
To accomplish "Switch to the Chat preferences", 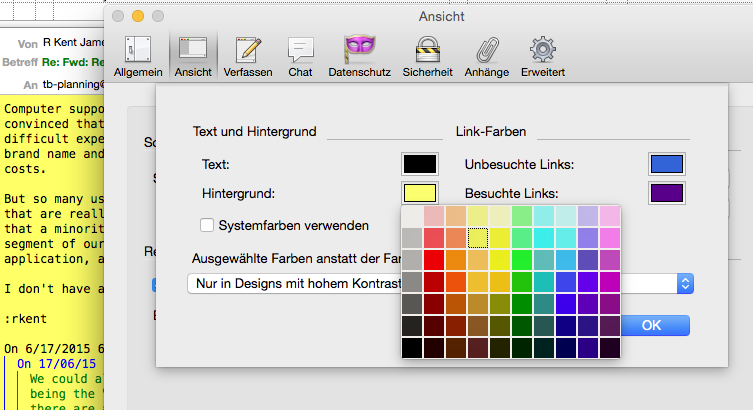I will click(300, 56).
